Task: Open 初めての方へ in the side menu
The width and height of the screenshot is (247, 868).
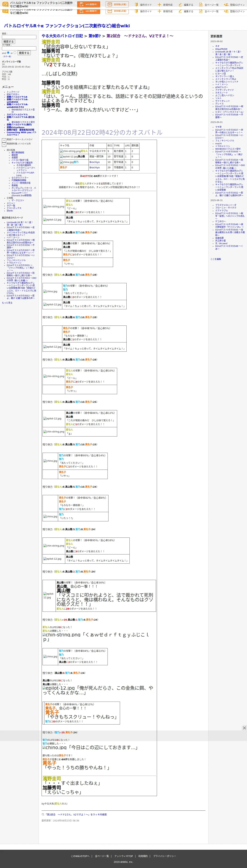Action: tap(13, 94)
